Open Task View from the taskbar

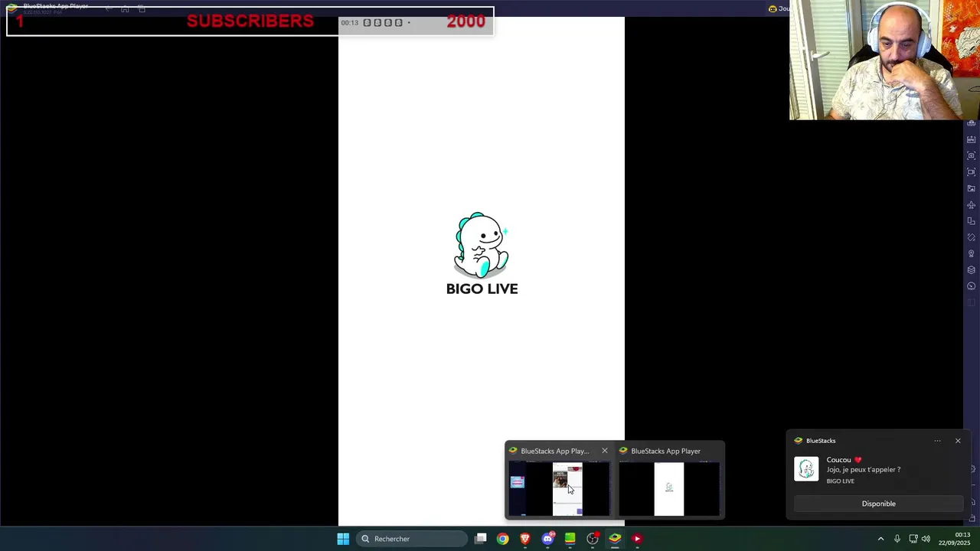click(480, 539)
